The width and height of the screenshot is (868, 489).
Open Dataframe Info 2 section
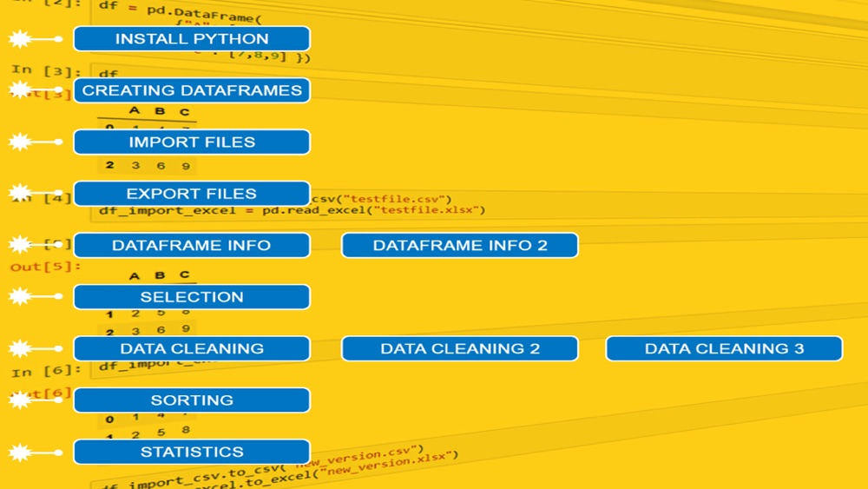pyautogui.click(x=459, y=245)
